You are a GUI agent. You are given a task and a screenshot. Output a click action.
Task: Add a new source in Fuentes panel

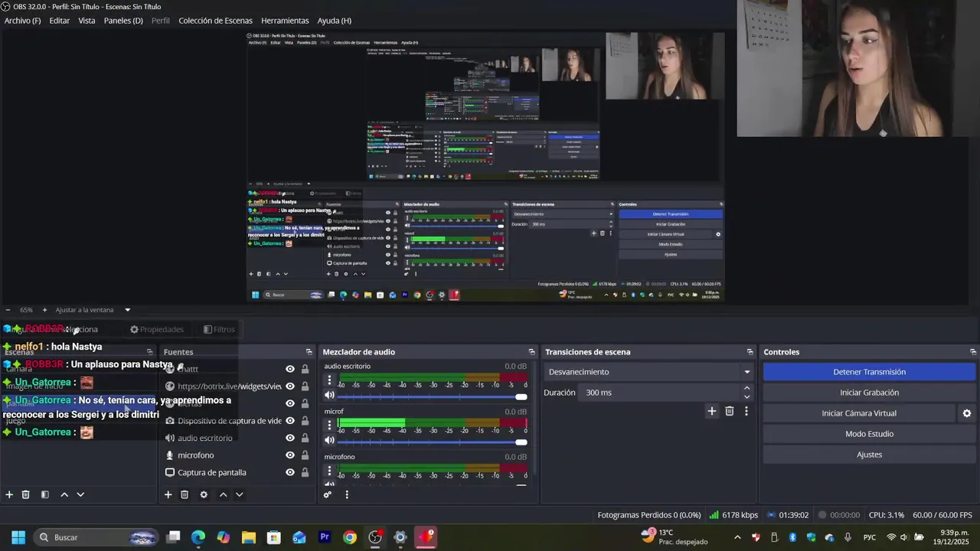(x=168, y=494)
